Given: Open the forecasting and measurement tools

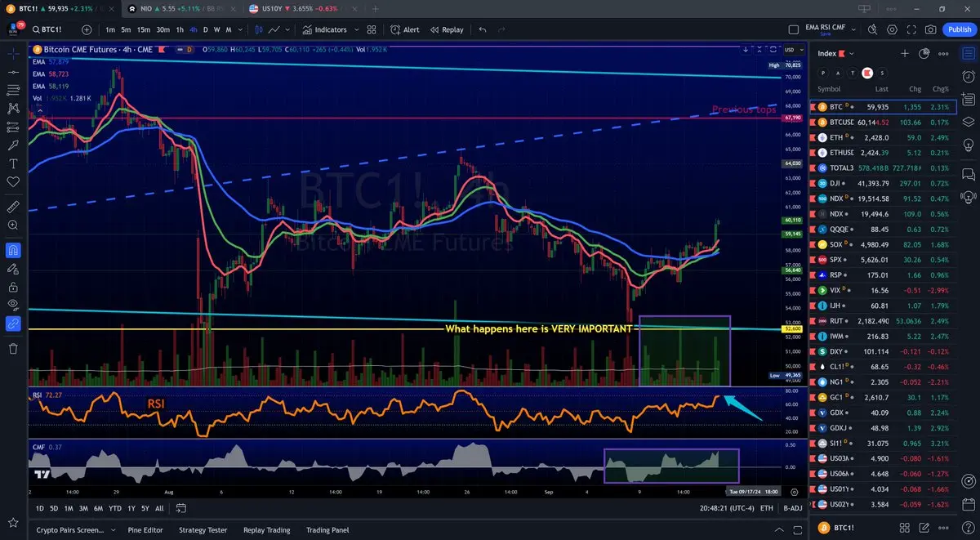Looking at the screenshot, I should point(13,127).
